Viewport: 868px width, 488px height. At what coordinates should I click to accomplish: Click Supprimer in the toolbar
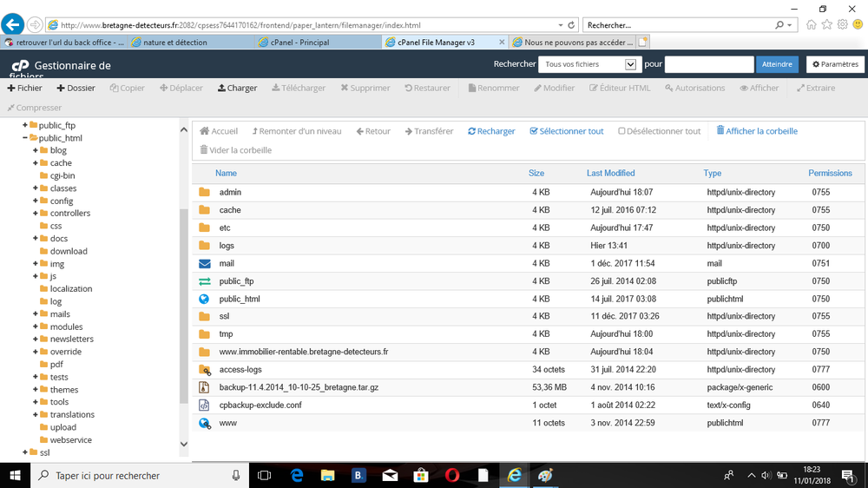pos(365,88)
